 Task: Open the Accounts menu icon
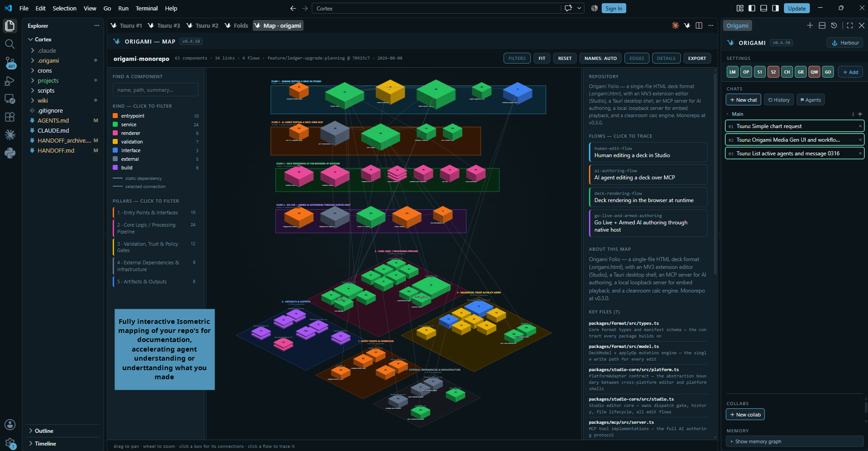tap(10, 425)
